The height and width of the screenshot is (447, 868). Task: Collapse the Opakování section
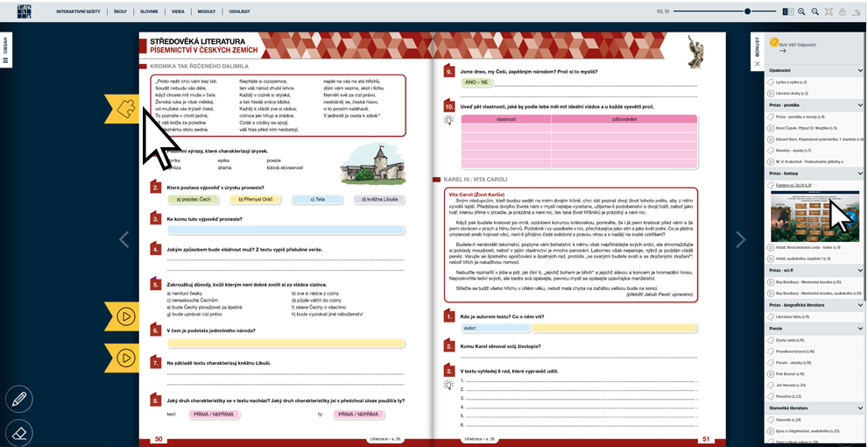pyautogui.click(x=860, y=71)
